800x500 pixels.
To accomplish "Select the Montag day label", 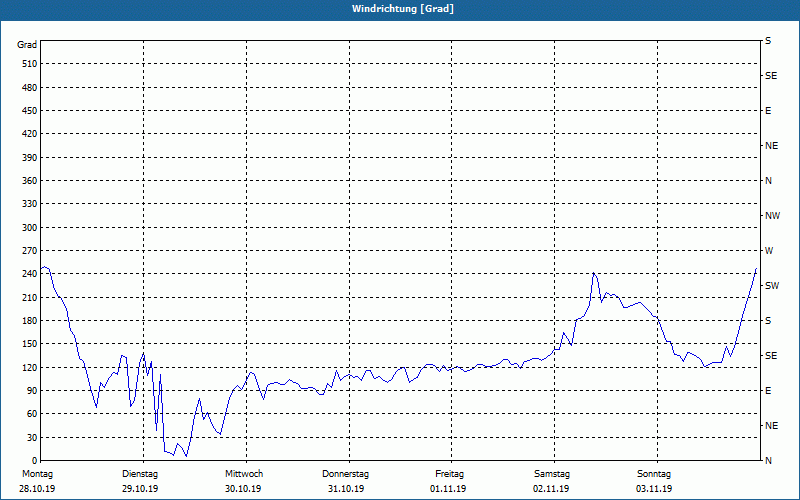I will [x=36, y=474].
